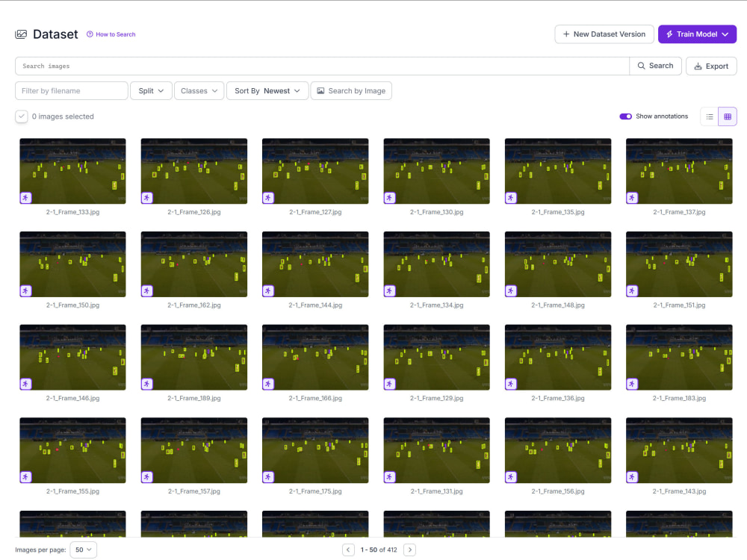Click annotation badge on 2-1_Frame_157.jpg
Viewport: 747px width, 560px height.
coord(146,476)
